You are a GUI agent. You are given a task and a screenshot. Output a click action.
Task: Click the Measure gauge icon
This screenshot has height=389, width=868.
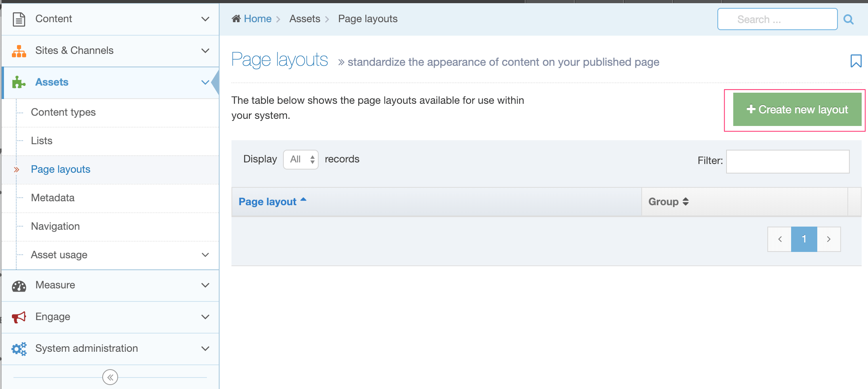(x=19, y=285)
